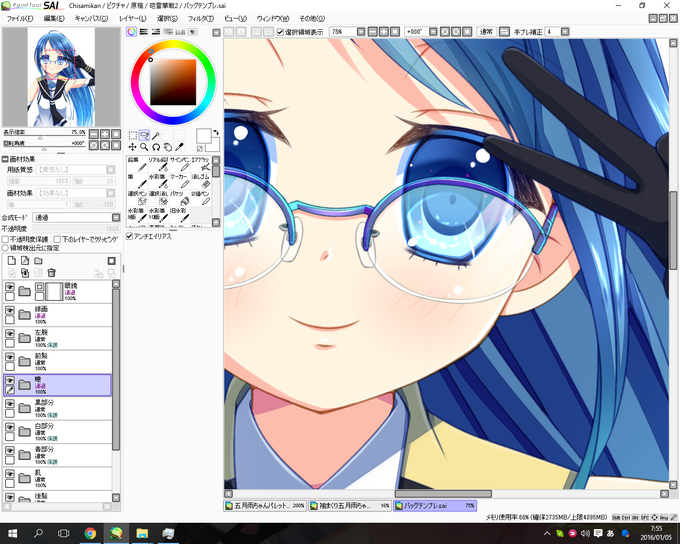Select 領域検出元に指定 radio option
This screenshot has height=544, width=680.
click(x=5, y=248)
